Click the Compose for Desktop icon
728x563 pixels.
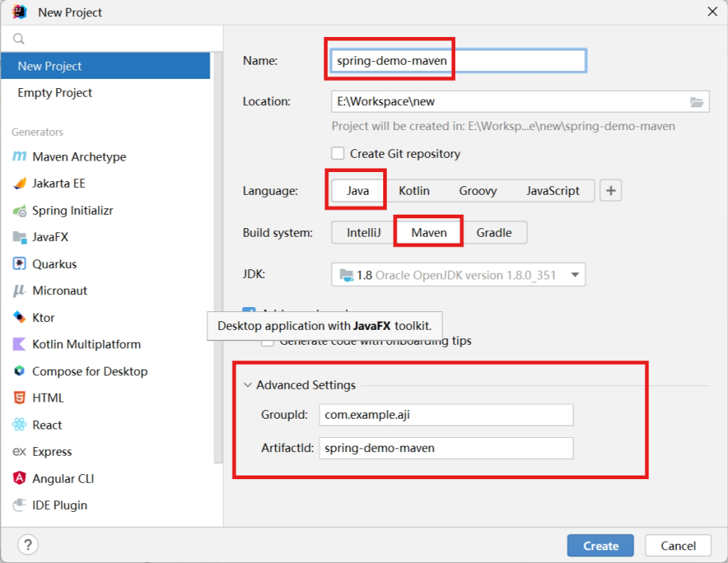pyautogui.click(x=19, y=371)
